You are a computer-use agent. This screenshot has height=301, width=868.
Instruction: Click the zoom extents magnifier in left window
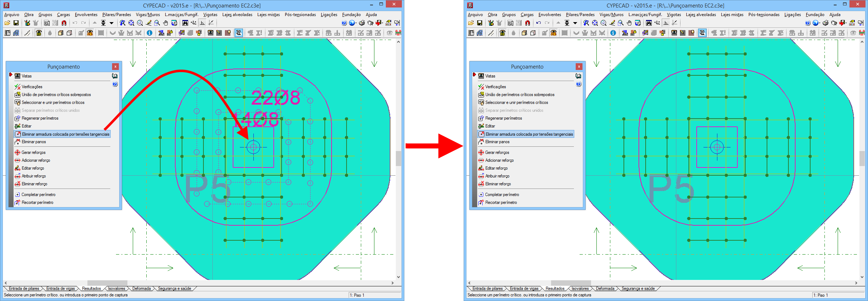[131, 23]
